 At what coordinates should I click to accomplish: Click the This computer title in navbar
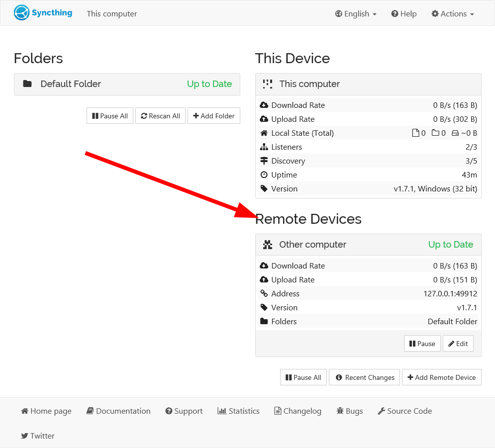pyautogui.click(x=112, y=14)
